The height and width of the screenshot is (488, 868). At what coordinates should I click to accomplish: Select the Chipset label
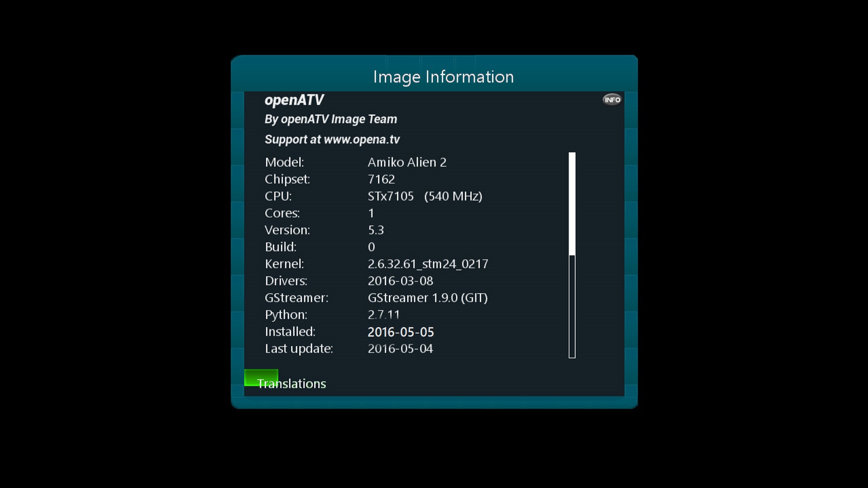tap(287, 179)
